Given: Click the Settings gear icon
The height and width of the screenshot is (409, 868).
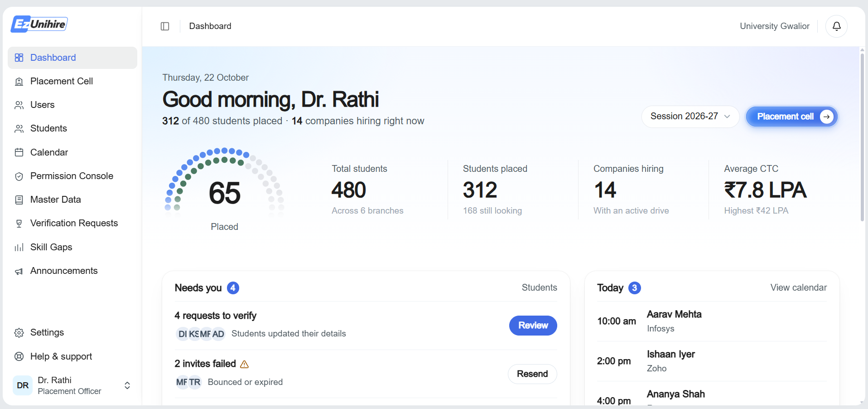Looking at the screenshot, I should point(19,333).
